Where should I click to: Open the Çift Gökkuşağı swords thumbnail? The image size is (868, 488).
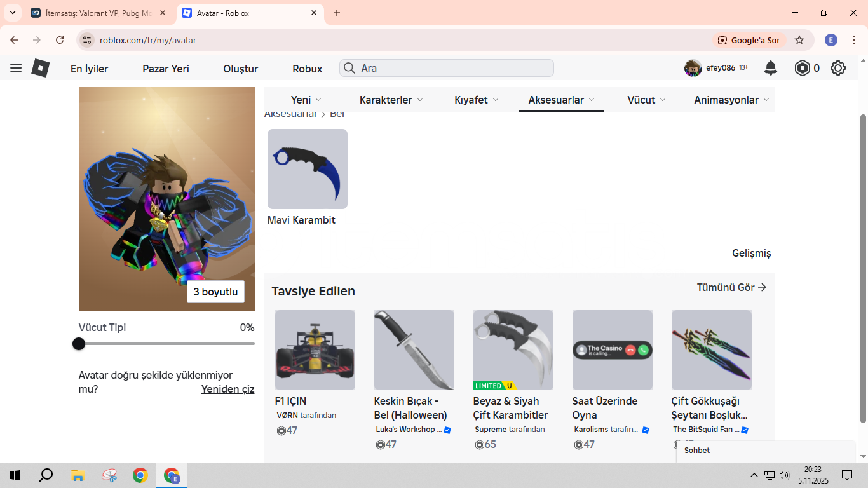coord(712,350)
